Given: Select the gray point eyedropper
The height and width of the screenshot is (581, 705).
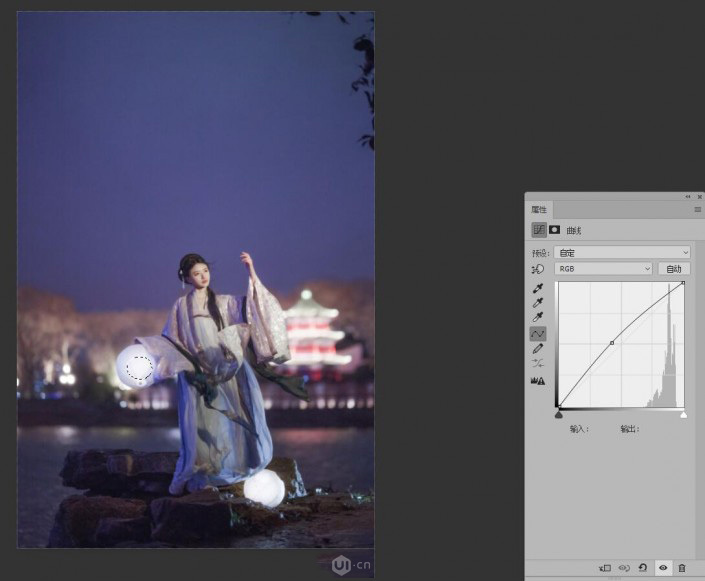Looking at the screenshot, I should [538, 303].
